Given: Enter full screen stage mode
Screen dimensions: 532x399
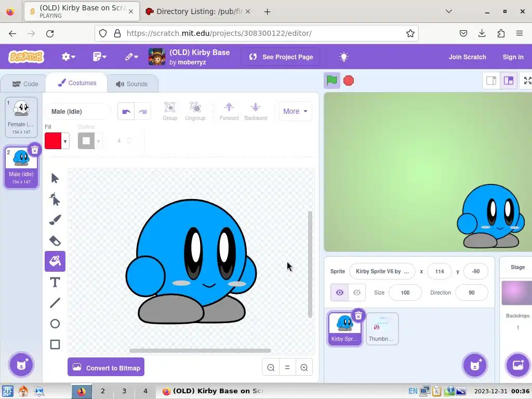Looking at the screenshot, I should [527, 81].
